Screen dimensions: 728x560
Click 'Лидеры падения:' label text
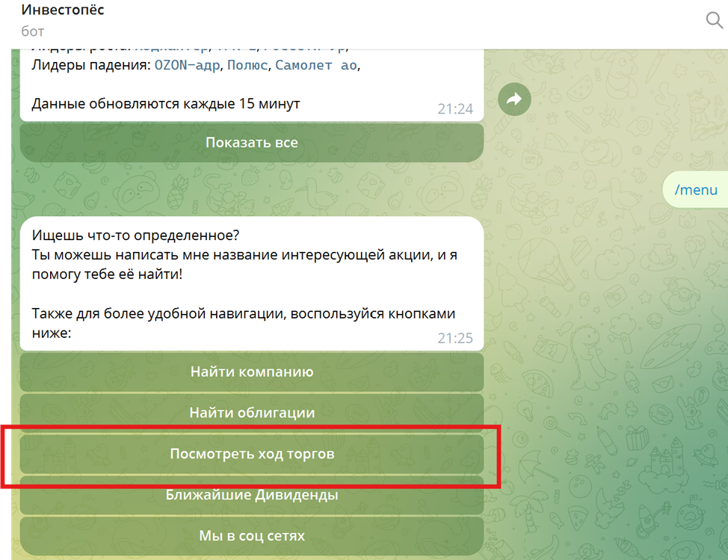pos(91,65)
